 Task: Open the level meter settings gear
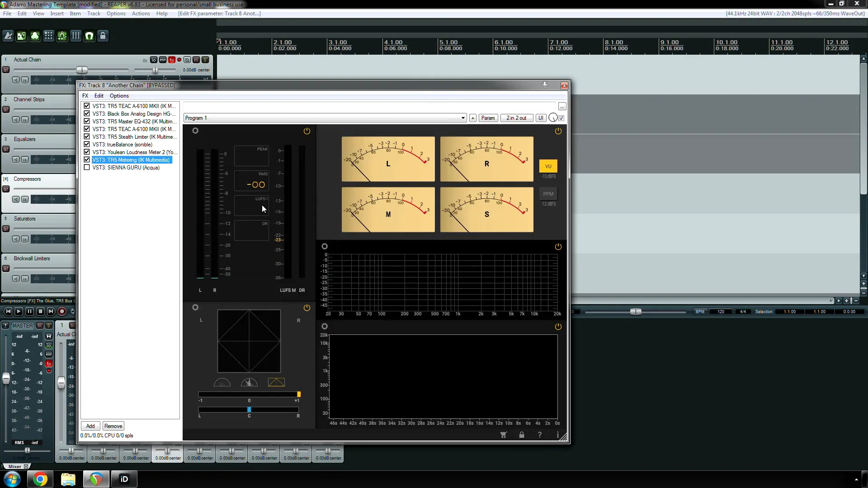(195, 131)
